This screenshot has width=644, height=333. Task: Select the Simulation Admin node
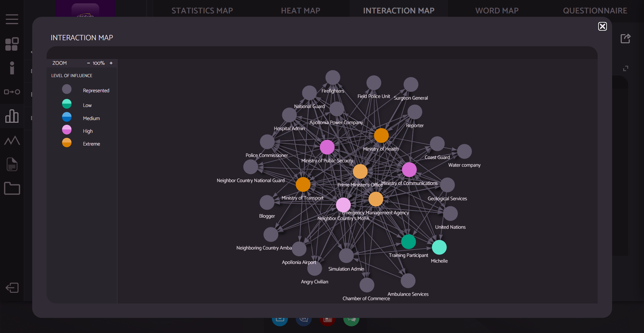click(x=346, y=256)
